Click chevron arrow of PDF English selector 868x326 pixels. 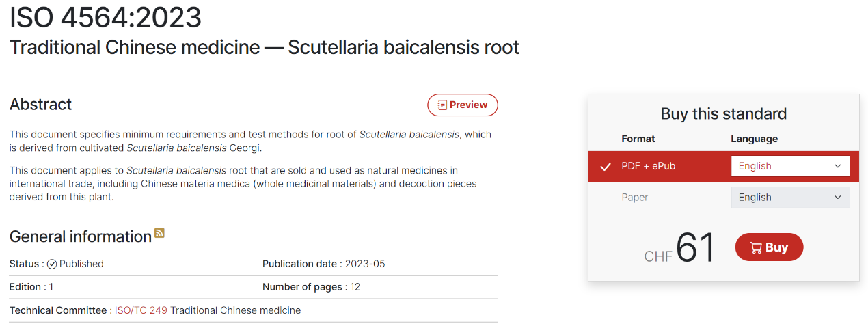pyautogui.click(x=838, y=166)
